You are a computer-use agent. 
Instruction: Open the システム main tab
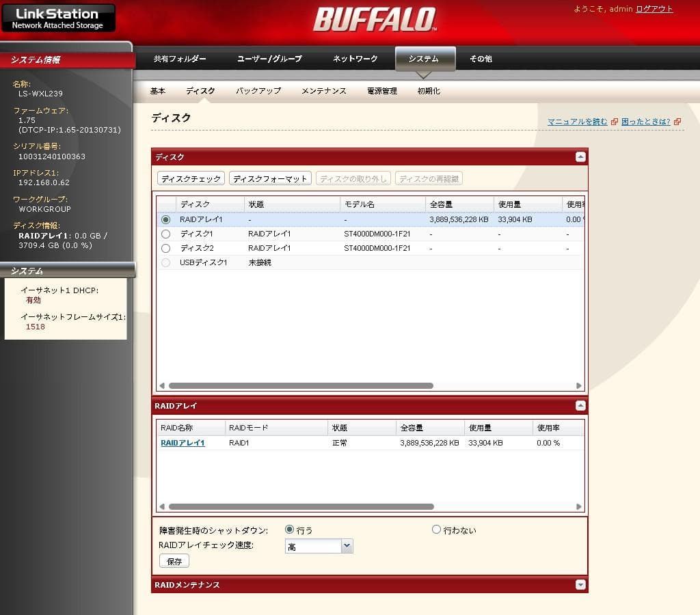[x=424, y=59]
